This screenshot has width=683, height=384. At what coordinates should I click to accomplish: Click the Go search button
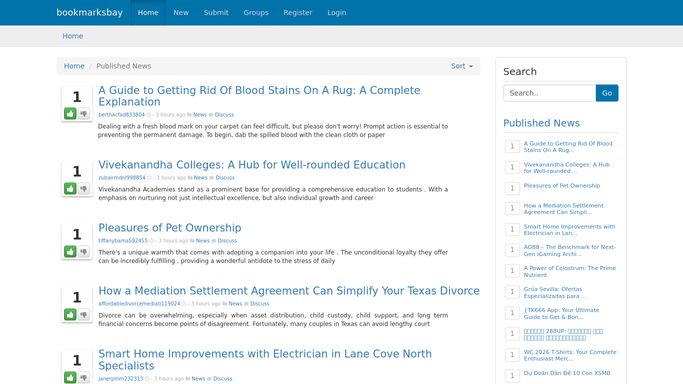point(607,93)
